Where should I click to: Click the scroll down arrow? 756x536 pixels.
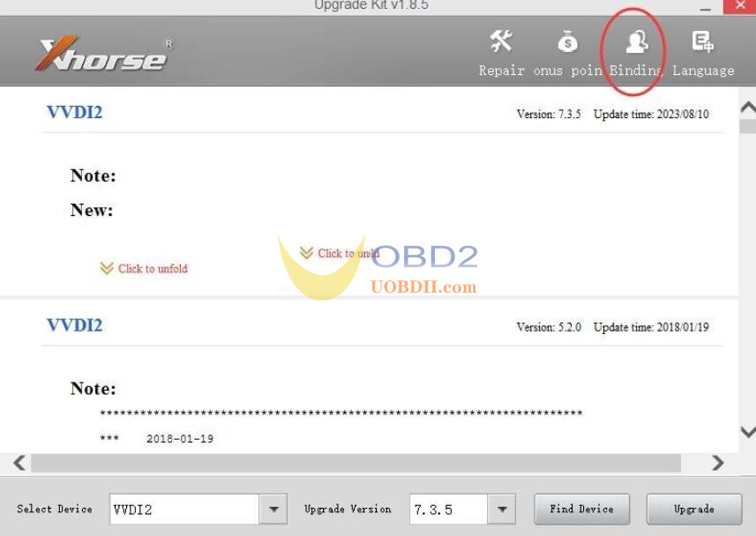[x=748, y=431]
